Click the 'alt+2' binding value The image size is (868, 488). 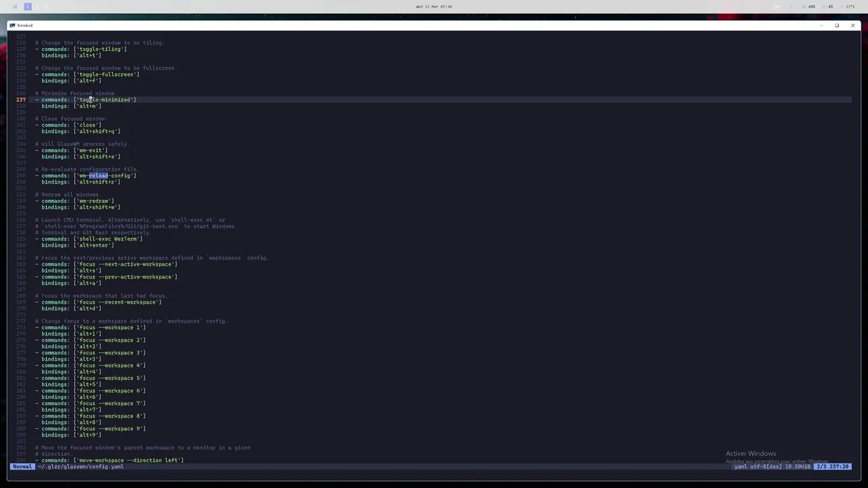click(89, 346)
